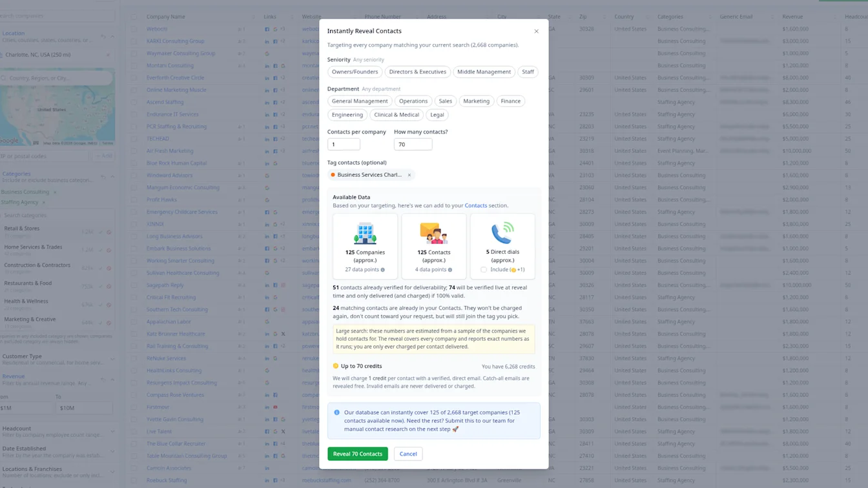
Task: Open LinkedIn icon in Ascend Staffing row
Action: pyautogui.click(x=267, y=102)
